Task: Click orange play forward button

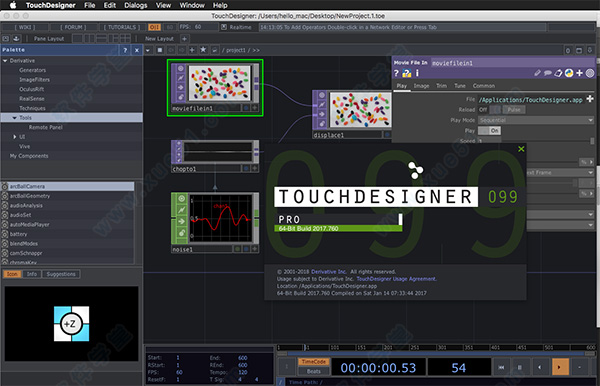Action: pos(560,367)
